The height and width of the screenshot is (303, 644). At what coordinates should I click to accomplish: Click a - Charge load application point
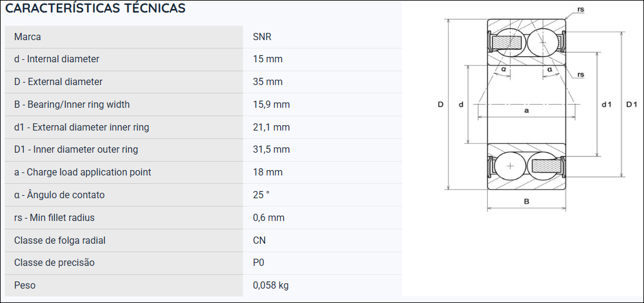click(83, 172)
